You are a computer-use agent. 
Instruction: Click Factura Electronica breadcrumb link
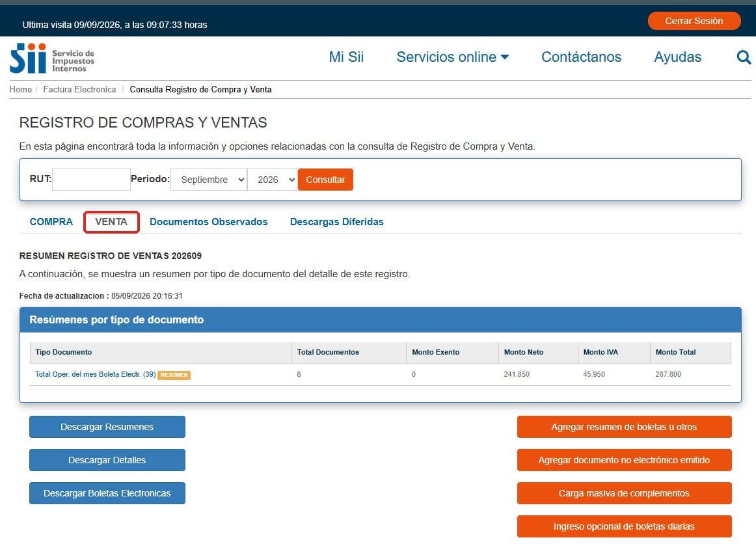point(79,89)
